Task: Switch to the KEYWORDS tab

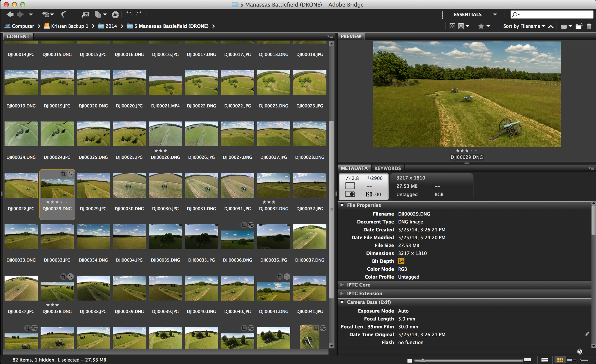Action: click(x=387, y=168)
